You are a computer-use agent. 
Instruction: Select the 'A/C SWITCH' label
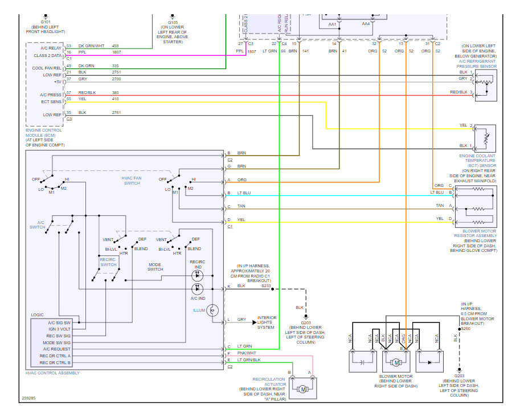click(38, 225)
